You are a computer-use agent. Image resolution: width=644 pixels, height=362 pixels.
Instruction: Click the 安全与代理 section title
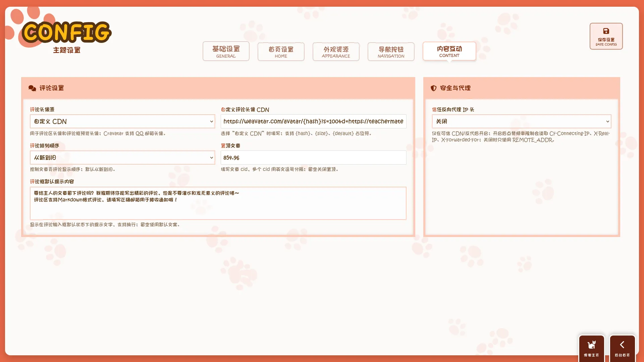click(x=455, y=88)
